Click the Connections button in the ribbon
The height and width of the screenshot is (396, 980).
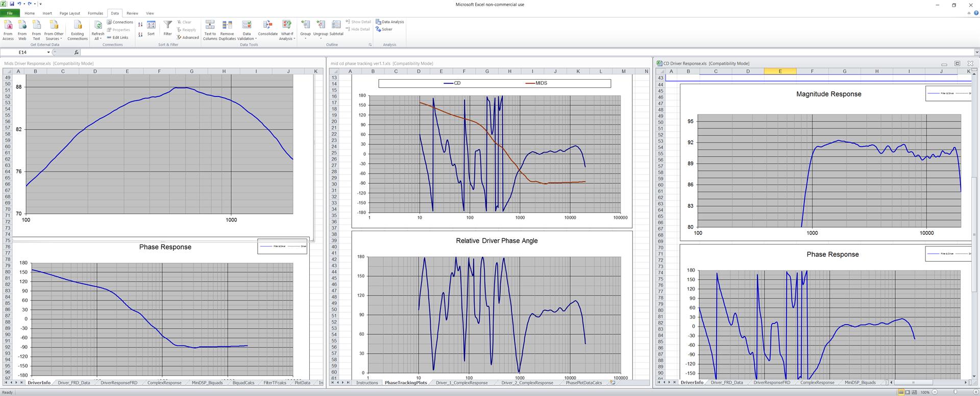pos(120,22)
